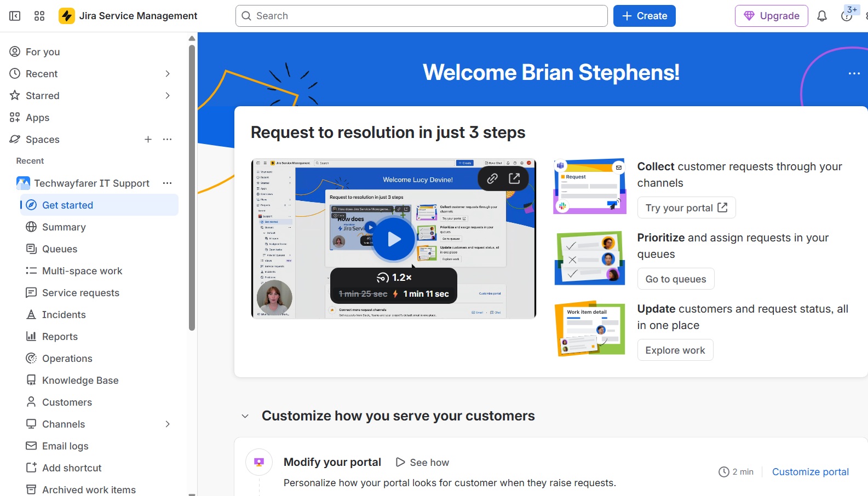Open more options next to Spaces
Screen dimensions: 868x496
click(168, 140)
